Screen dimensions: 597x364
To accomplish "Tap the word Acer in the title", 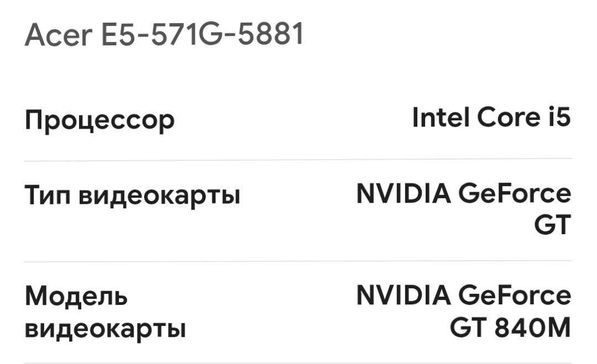I will (x=57, y=35).
